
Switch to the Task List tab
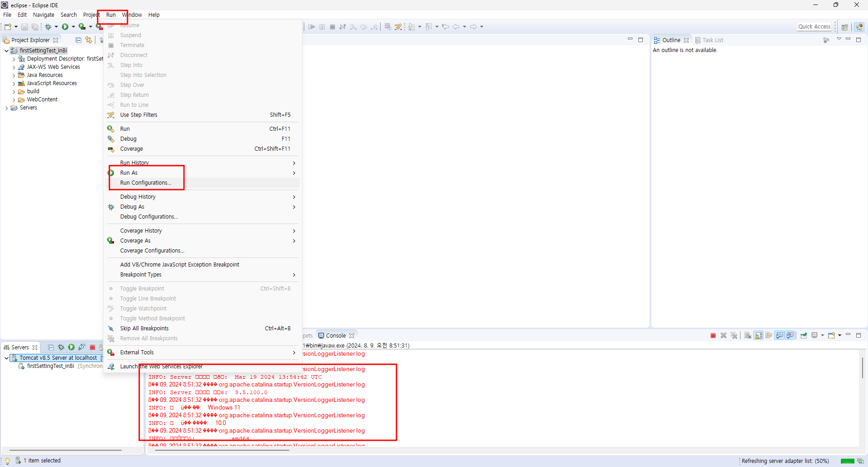(x=709, y=40)
